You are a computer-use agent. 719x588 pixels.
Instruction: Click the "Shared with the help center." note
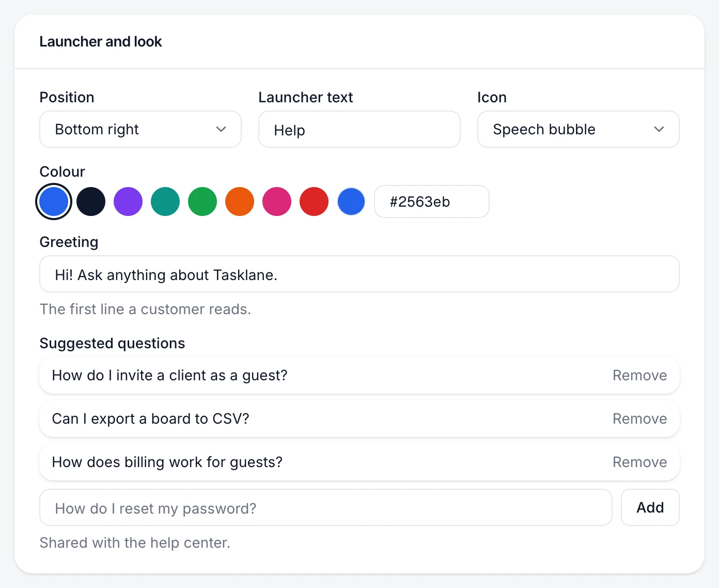pos(135,543)
